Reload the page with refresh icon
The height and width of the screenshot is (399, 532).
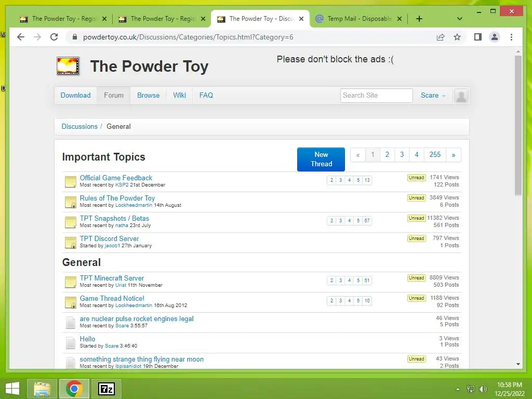point(54,37)
